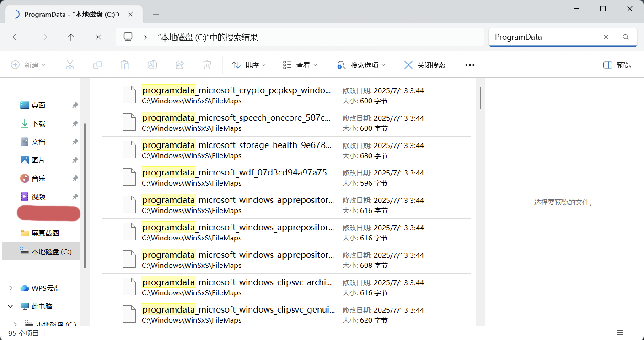Click the navigation pane scrollbar

tap(85, 196)
